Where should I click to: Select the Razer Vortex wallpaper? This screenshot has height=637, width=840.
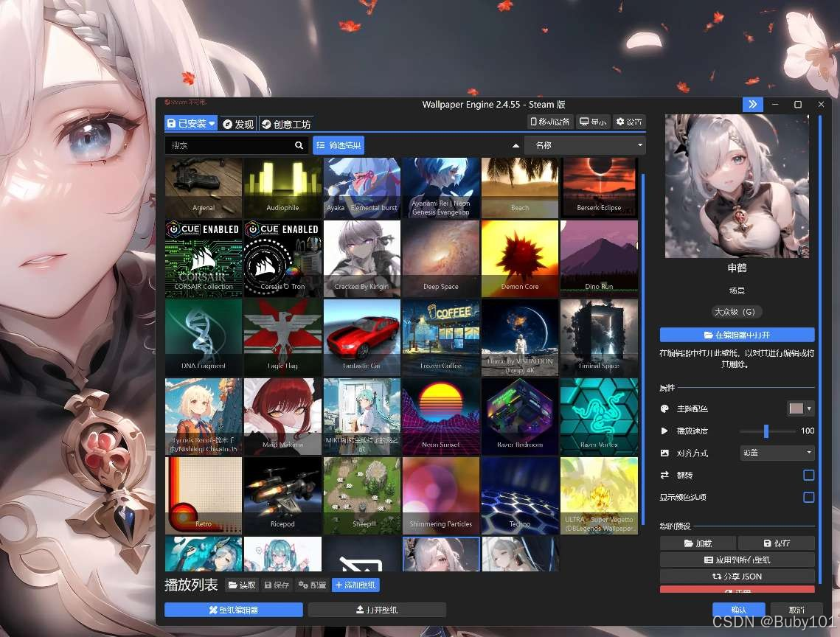click(x=599, y=417)
